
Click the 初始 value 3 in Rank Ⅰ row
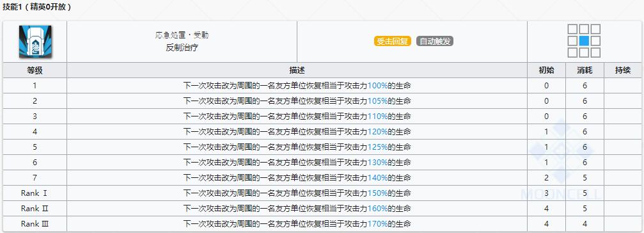click(x=546, y=193)
